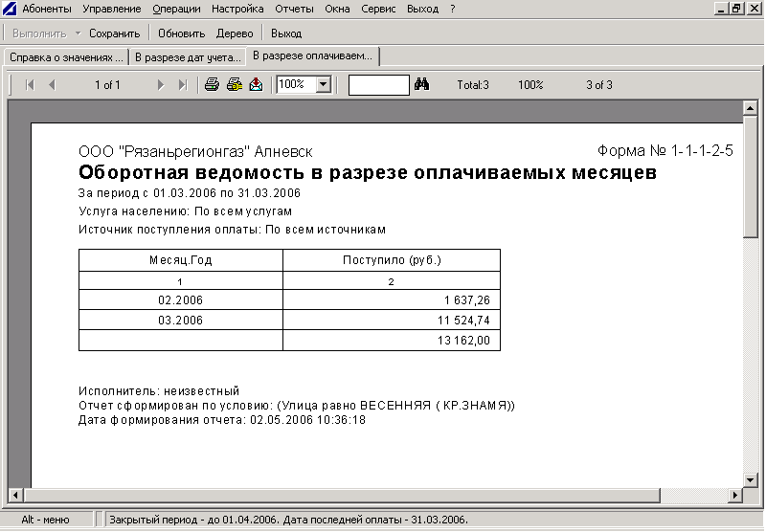Expand dropdown arrow next to Выполнить
Screen dimensions: 766x532
[78, 33]
